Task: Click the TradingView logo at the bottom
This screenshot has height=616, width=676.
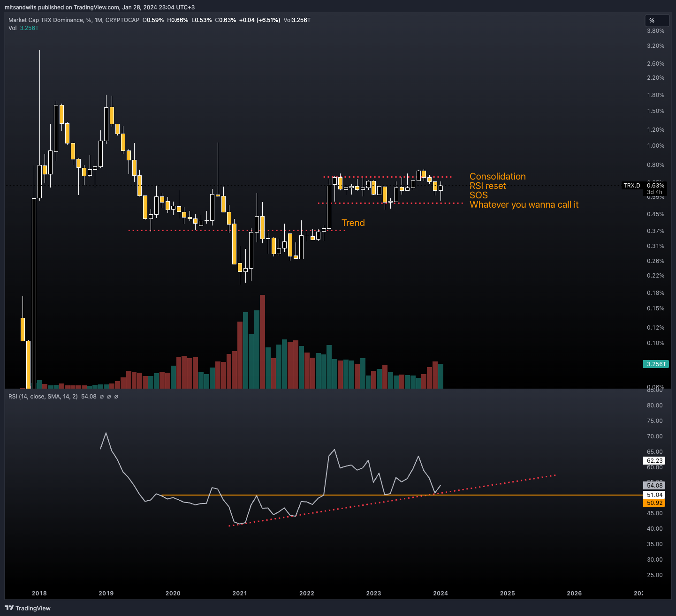Action: coord(28,608)
